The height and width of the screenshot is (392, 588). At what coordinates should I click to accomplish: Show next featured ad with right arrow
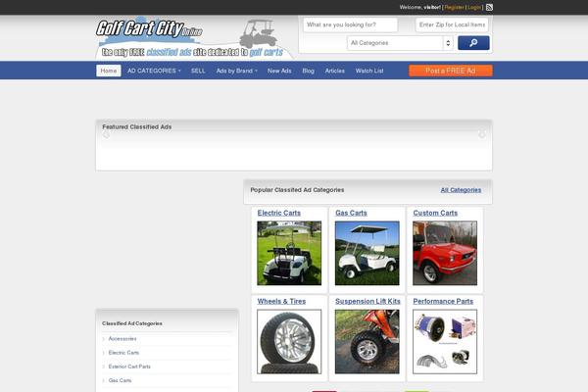pos(482,134)
